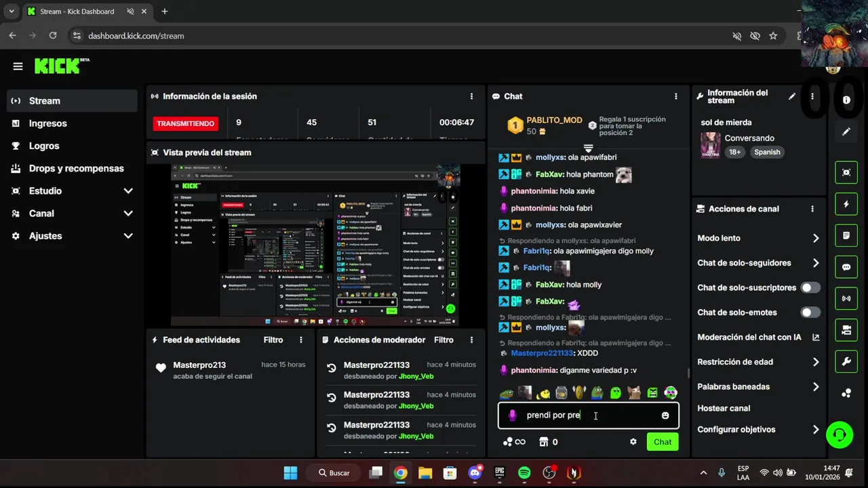Image resolution: width=868 pixels, height=488 pixels.
Task: Collapse the chat leaderboard handle
Action: pyautogui.click(x=589, y=148)
